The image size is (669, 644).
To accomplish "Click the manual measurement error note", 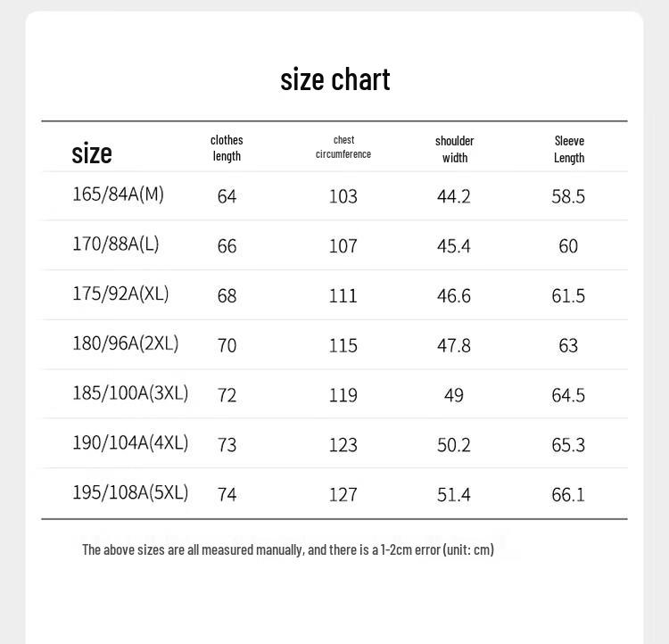I will (x=288, y=549).
